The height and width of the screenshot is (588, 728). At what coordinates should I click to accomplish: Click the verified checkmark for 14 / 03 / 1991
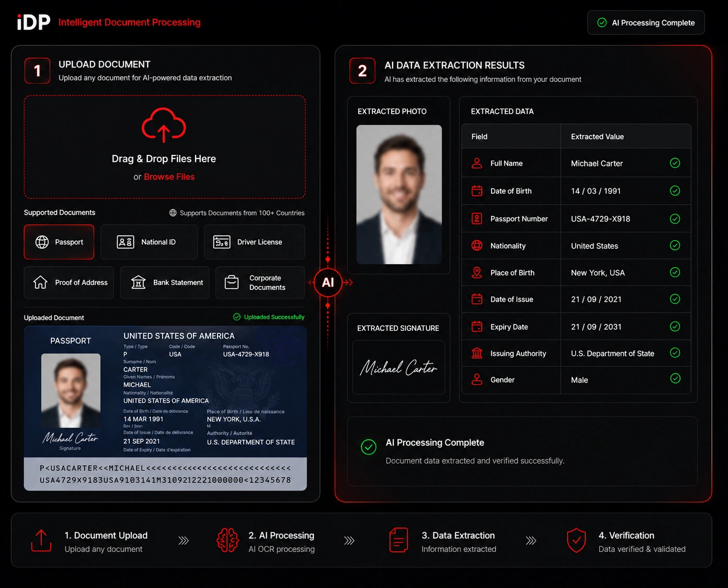pyautogui.click(x=675, y=190)
